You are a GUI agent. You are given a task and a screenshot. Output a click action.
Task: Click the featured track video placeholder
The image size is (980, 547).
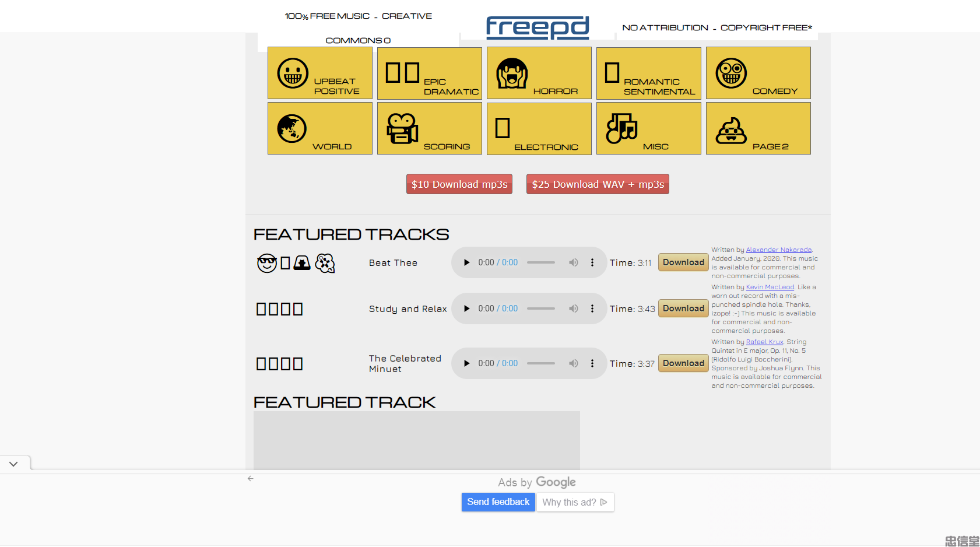pos(417,440)
